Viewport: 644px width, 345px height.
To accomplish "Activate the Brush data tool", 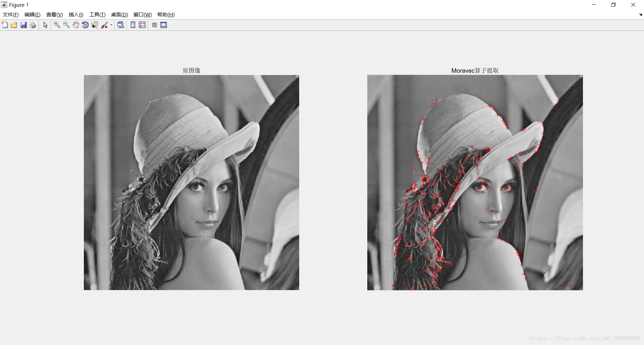I will click(x=104, y=25).
